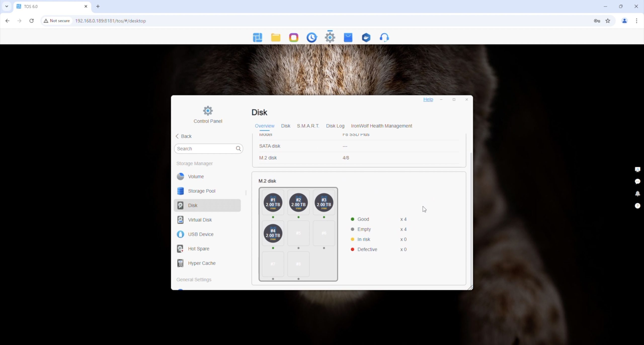644x345 pixels.
Task: Open the Docker whale app icon
Action: (x=366, y=38)
